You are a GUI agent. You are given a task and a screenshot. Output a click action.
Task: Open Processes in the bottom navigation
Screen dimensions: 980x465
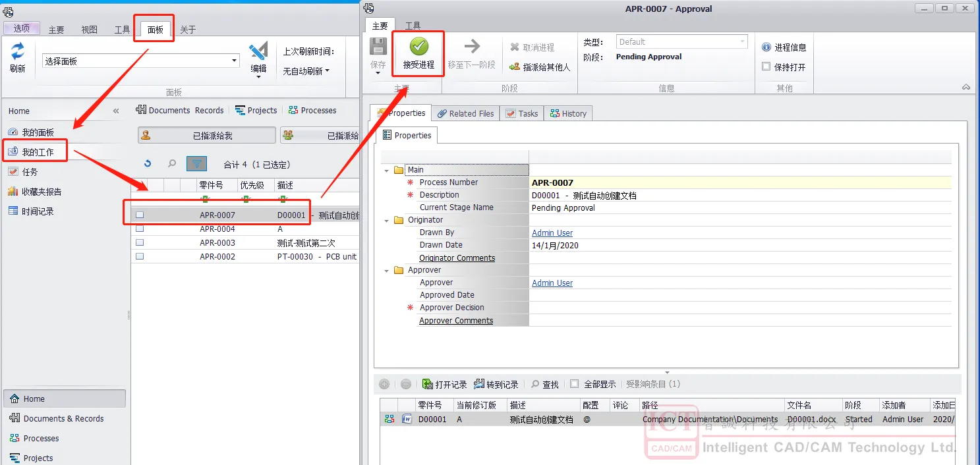pyautogui.click(x=34, y=438)
